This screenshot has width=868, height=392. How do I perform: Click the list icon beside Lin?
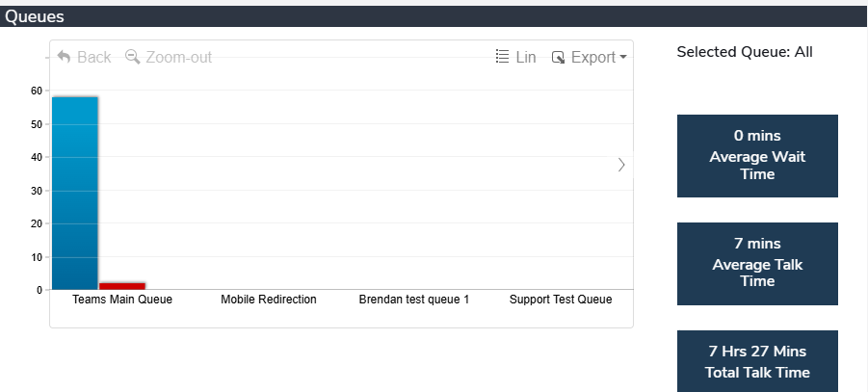click(x=502, y=58)
